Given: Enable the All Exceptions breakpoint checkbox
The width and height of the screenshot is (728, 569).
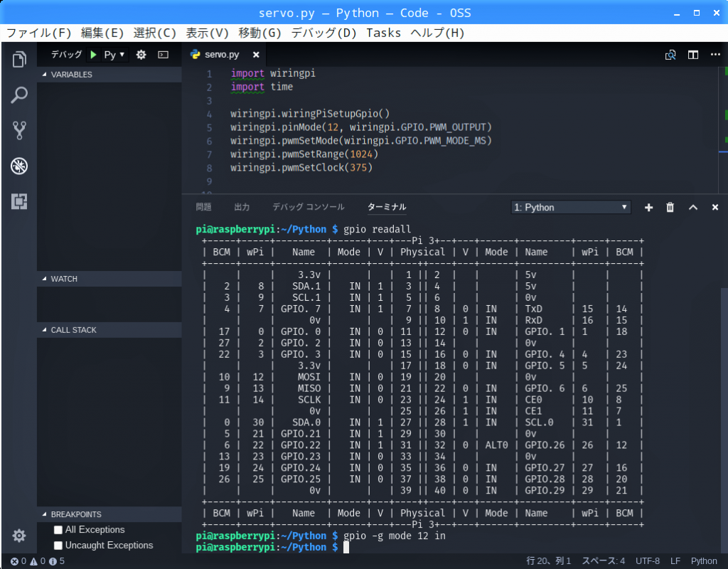Looking at the screenshot, I should click(59, 530).
